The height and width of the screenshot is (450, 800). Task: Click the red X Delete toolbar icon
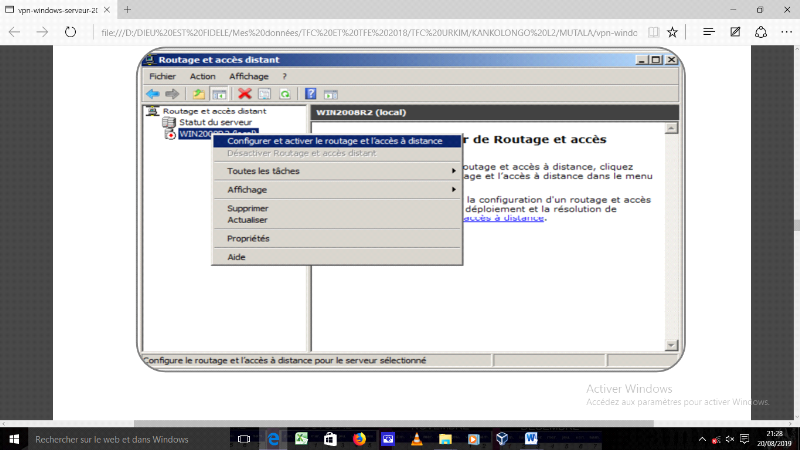(245, 94)
